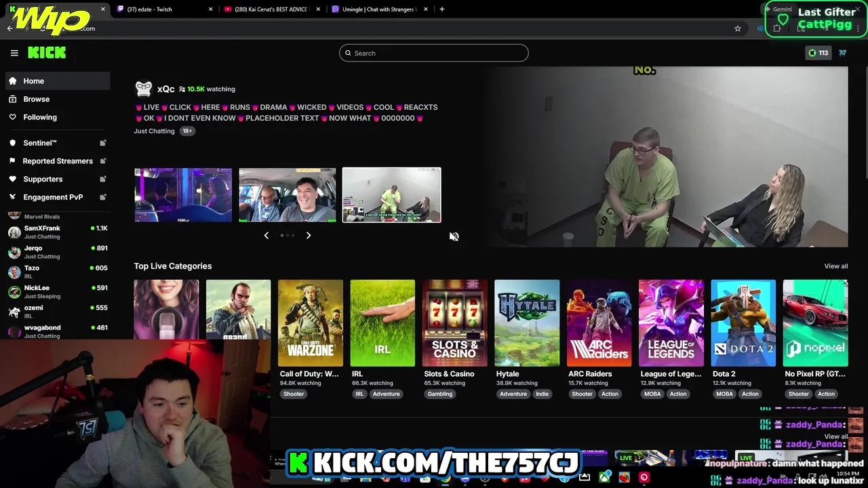Click the Gambling tag under Slots & Casino
This screenshot has height=488, width=868.
(x=440, y=394)
